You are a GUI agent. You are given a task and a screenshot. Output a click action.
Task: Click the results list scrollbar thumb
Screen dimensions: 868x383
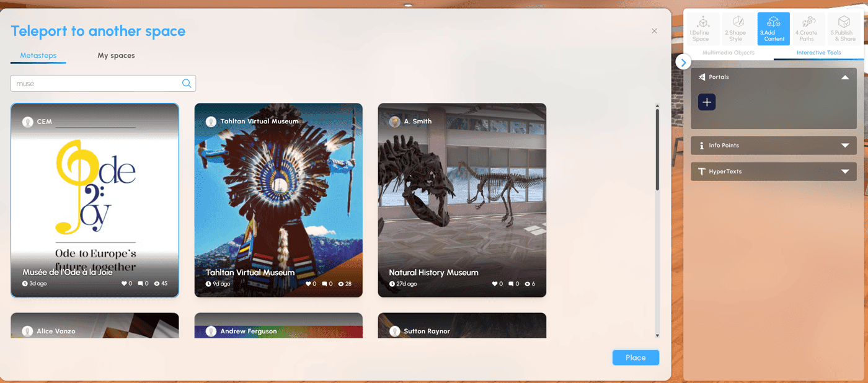pyautogui.click(x=657, y=150)
